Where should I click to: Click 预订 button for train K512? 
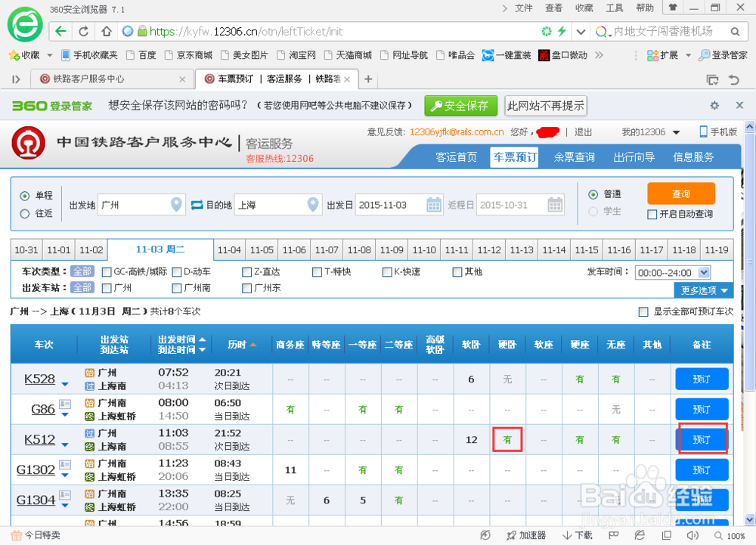point(702,439)
